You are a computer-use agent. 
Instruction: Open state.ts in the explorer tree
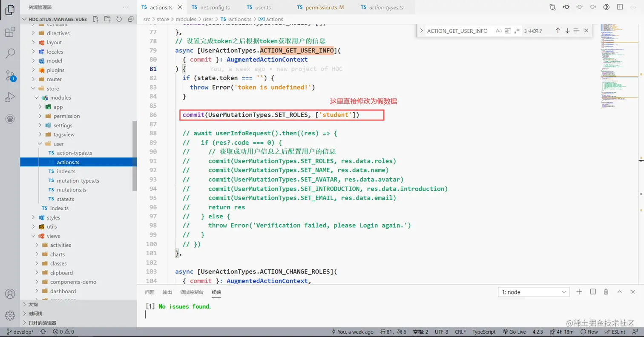(x=65, y=199)
